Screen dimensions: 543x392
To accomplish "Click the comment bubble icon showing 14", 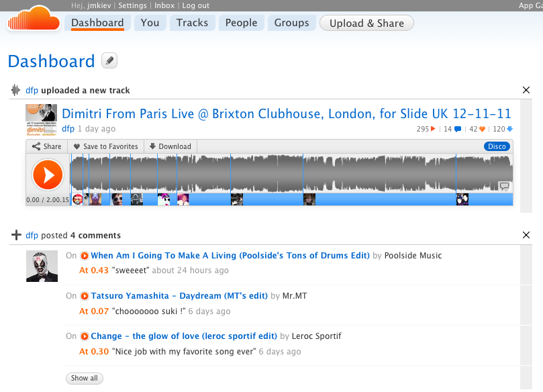I will 458,129.
